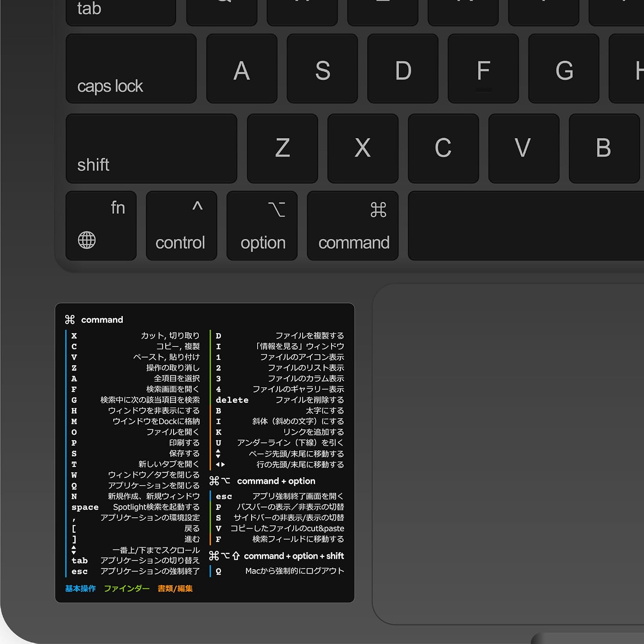The height and width of the screenshot is (644, 644).
Task: Click the 'アプリ強制終了画面を開く' esc row
Action: coord(280,496)
